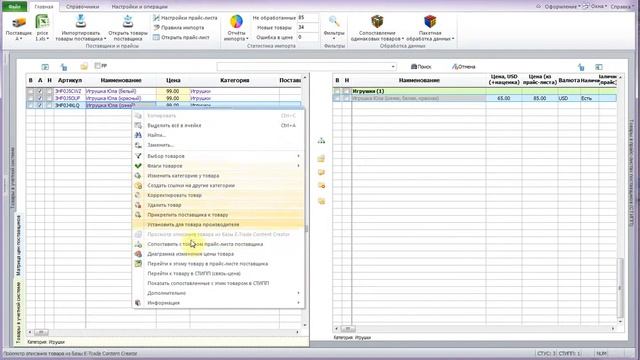
Task: Toggle the РР checkbox above left grid
Action: [x=98, y=66]
